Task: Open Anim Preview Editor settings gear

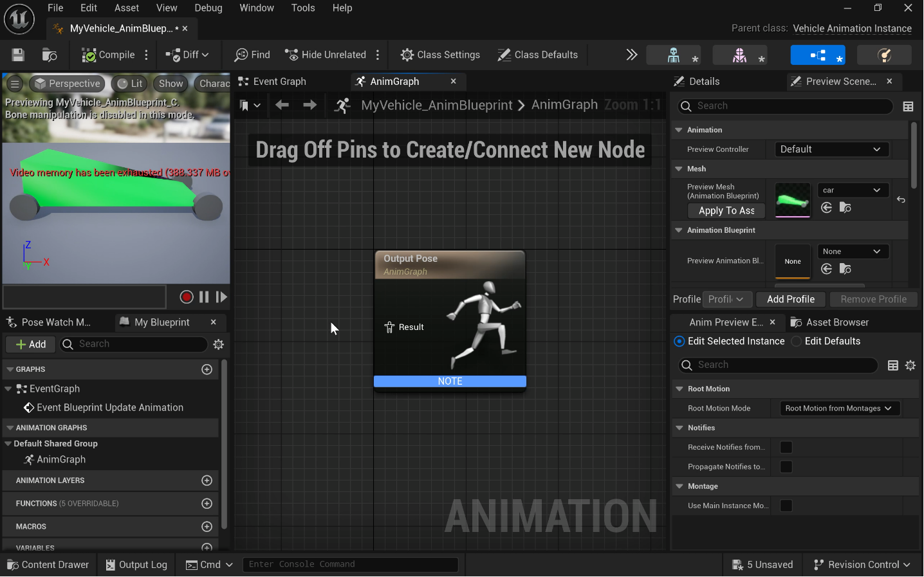Action: point(910,365)
